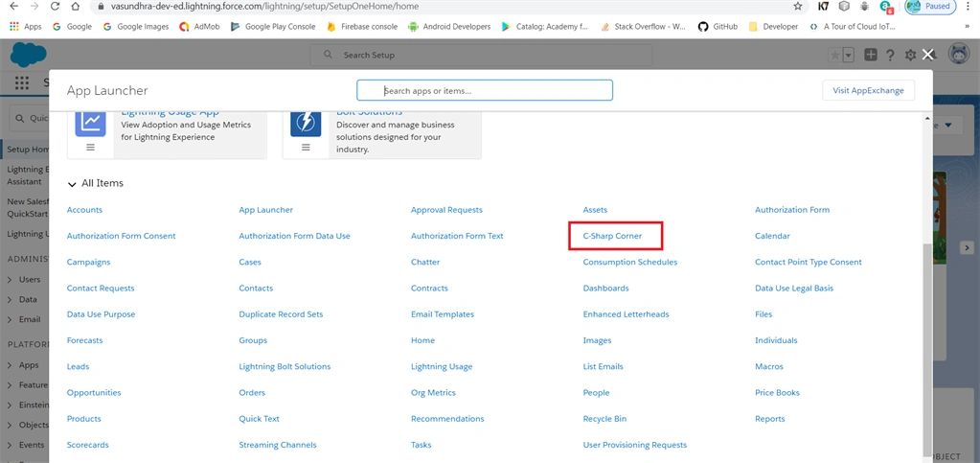Open the Dashboards item
This screenshot has height=463, width=980.
(605, 289)
